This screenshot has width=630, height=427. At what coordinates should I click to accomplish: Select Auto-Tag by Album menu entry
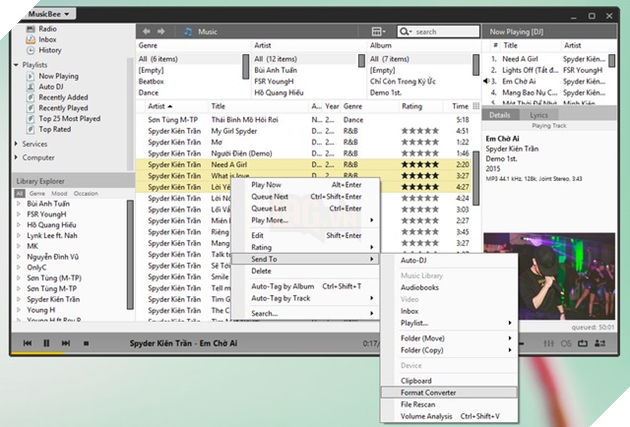point(282,286)
